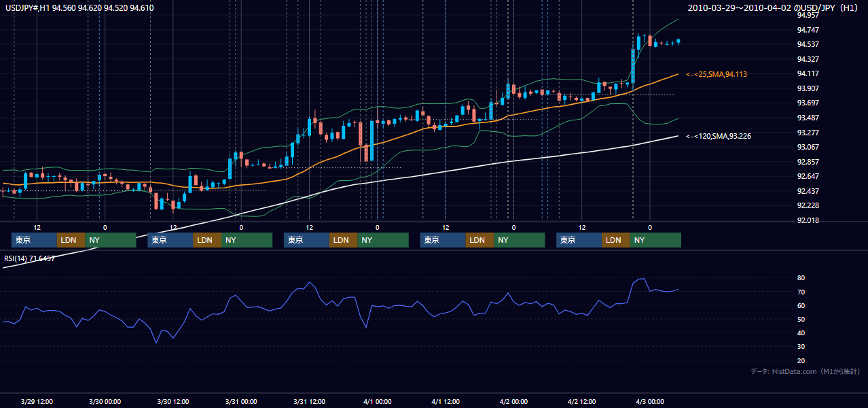Select the 94.537 price axis value

pyautogui.click(x=807, y=45)
